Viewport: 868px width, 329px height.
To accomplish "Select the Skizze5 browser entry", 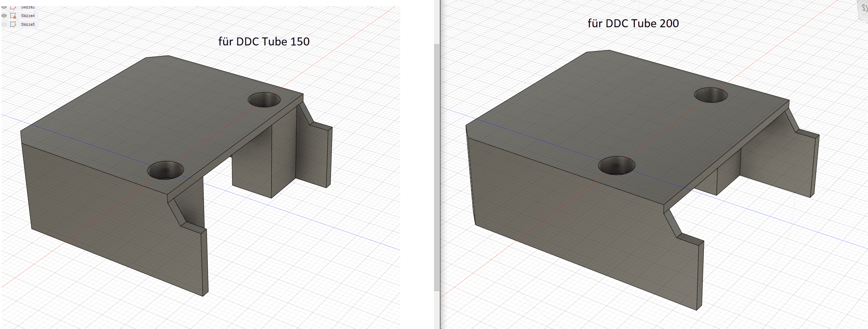I will tap(28, 24).
